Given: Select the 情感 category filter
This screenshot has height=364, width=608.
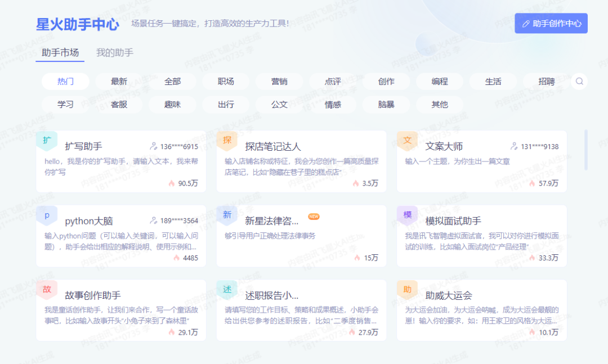Looking at the screenshot, I should click(x=332, y=105).
